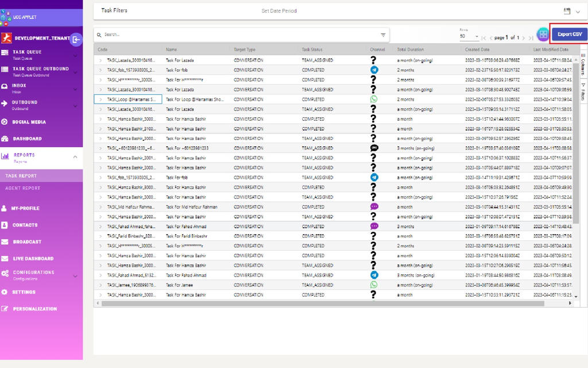Click the save icon in Task Filters bar
Viewport: 588px width, 368px height.
click(567, 11)
